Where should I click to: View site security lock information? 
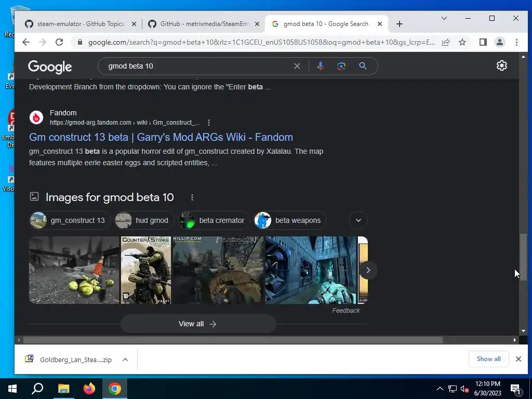[x=79, y=42]
